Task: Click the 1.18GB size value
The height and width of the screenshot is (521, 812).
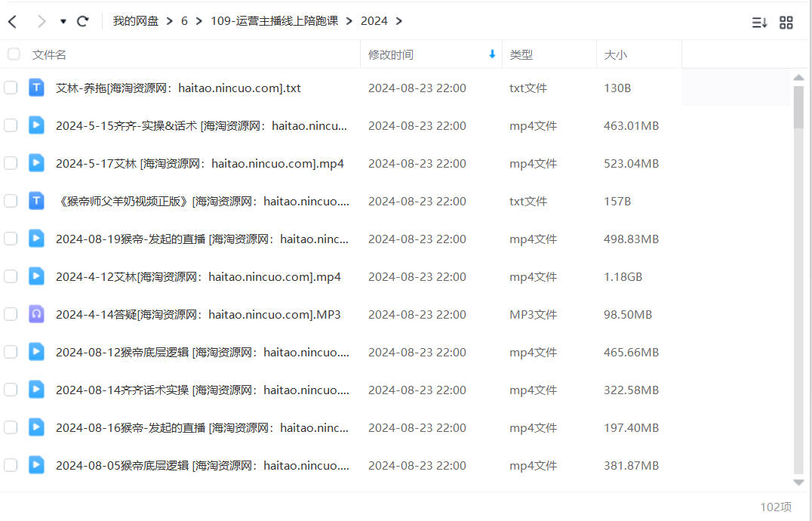Action: click(623, 277)
